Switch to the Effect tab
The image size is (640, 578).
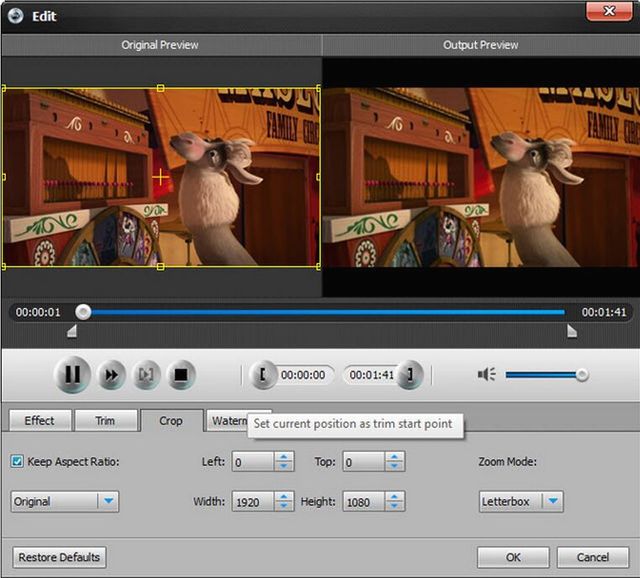(40, 420)
